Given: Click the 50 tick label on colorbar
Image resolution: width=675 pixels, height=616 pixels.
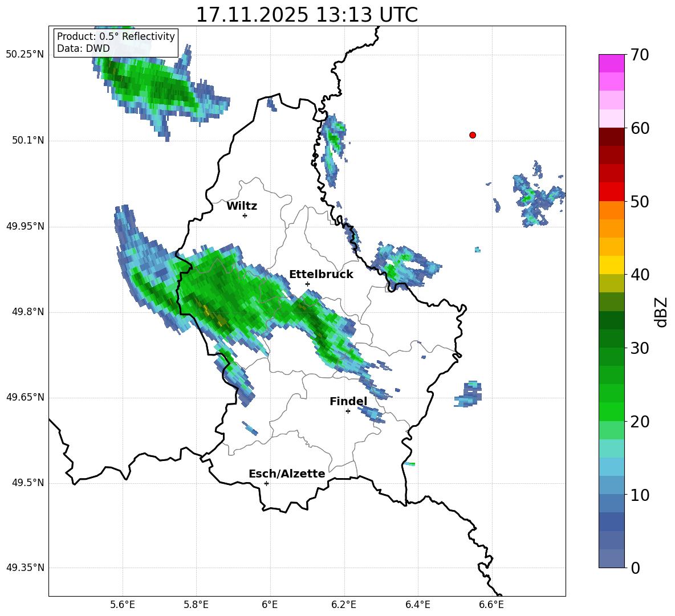Looking at the screenshot, I should [640, 201].
